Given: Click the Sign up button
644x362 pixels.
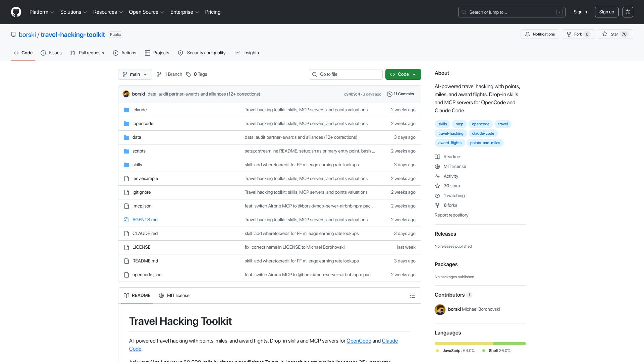Looking at the screenshot, I should 606,12.
